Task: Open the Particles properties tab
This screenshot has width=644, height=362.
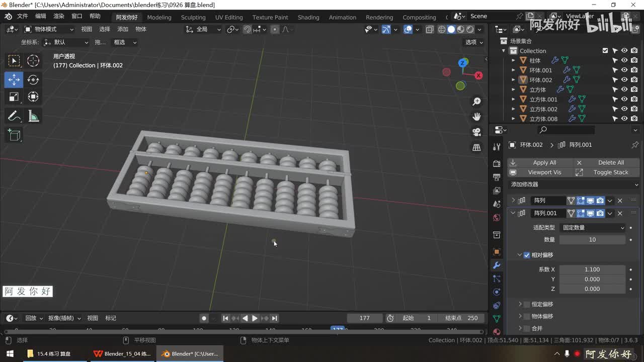Action: pyautogui.click(x=497, y=279)
